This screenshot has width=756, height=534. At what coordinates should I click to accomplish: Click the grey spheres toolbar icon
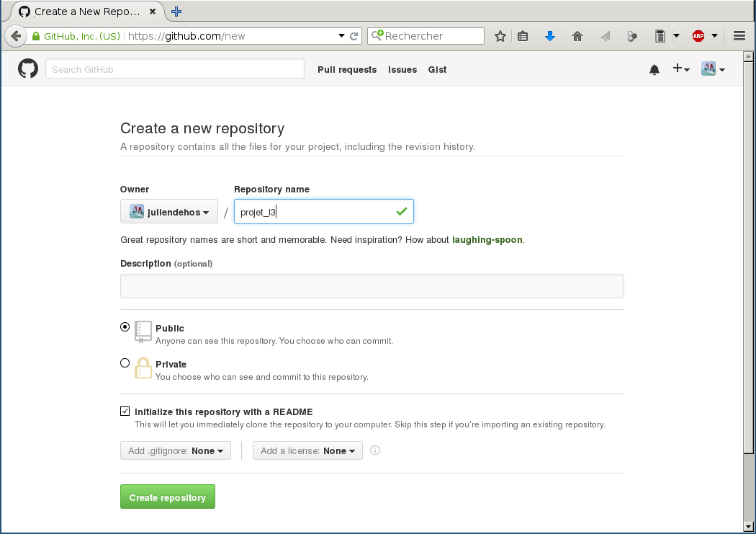(x=631, y=36)
